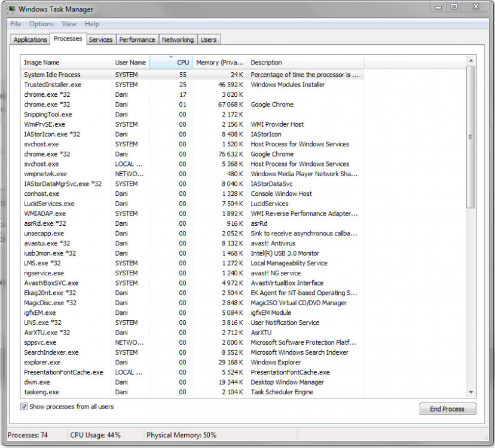This screenshot has width=495, height=448.
Task: Select the UNS.exe *32 process
Action: coord(192,323)
